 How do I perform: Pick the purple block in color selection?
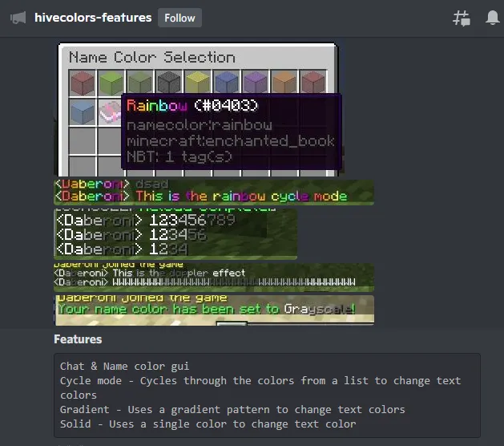click(255, 83)
